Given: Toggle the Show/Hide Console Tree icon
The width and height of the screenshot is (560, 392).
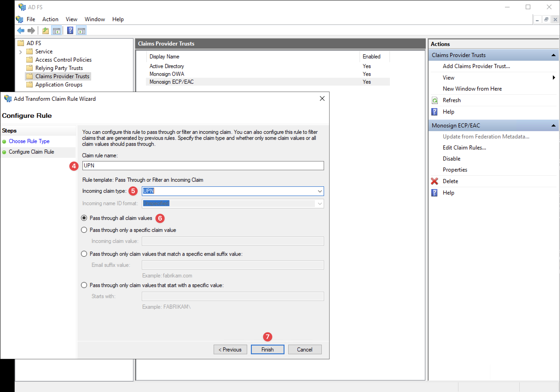Looking at the screenshot, I should pyautogui.click(x=57, y=30).
